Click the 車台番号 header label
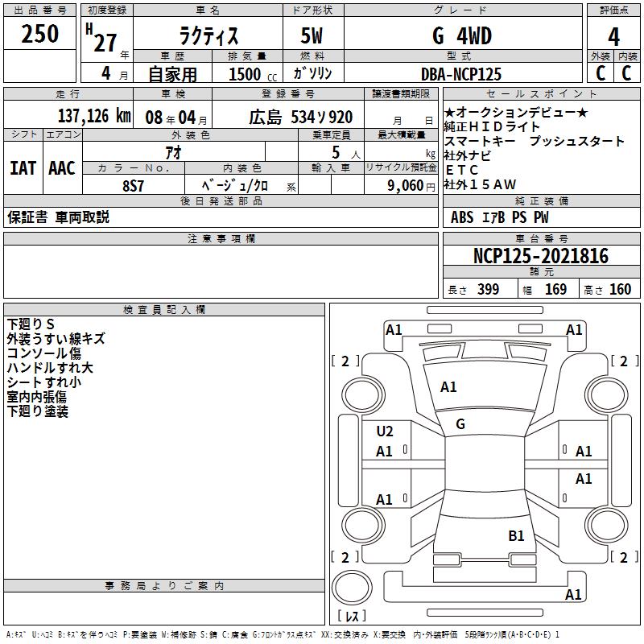 (x=541, y=238)
